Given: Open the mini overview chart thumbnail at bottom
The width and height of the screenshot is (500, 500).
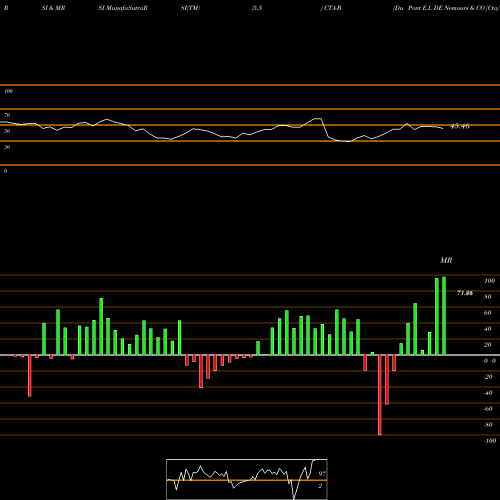Looking at the screenshot, I should (x=247, y=479).
